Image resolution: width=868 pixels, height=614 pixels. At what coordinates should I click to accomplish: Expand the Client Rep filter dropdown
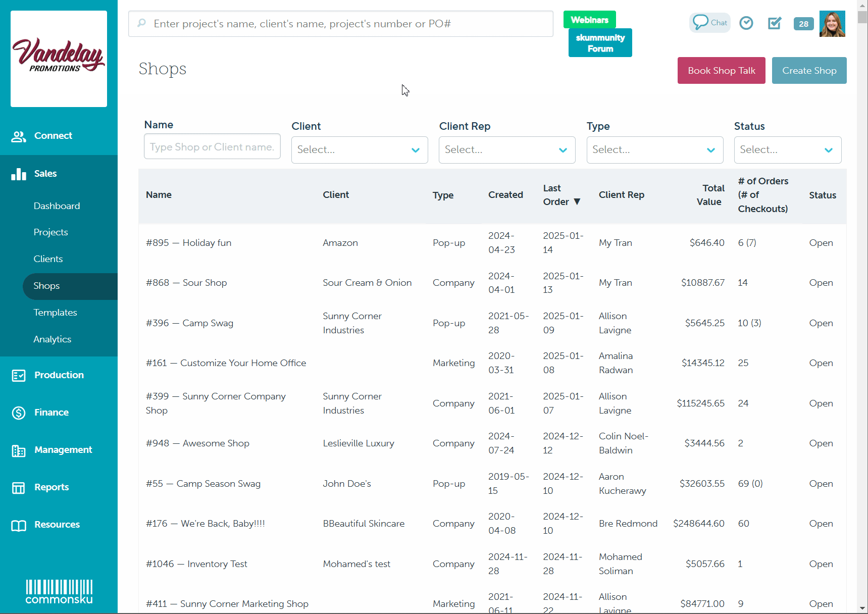click(x=506, y=150)
